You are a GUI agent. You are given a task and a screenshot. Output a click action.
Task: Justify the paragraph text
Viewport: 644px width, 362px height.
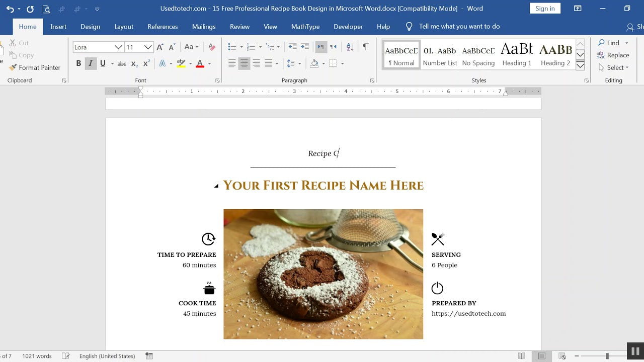[269, 63]
